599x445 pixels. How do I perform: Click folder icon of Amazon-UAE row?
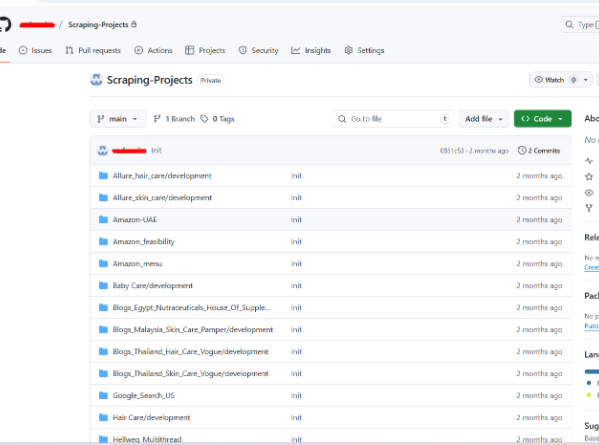click(103, 219)
